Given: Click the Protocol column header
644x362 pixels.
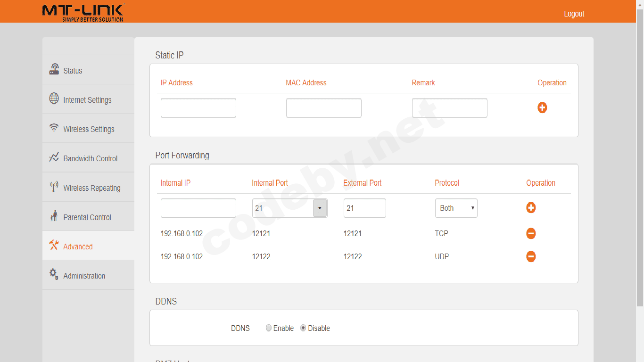Looking at the screenshot, I should click(x=447, y=183).
